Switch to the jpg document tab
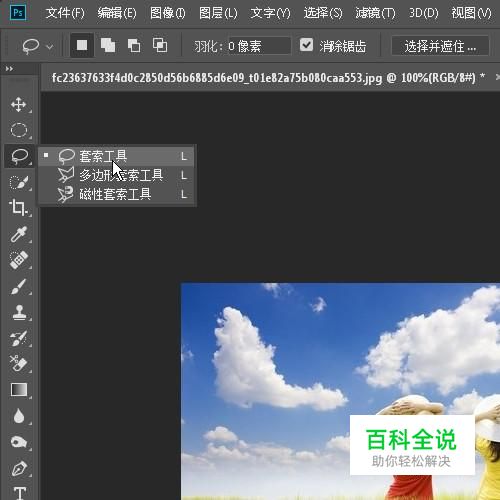The width and height of the screenshot is (500, 500). (x=268, y=78)
